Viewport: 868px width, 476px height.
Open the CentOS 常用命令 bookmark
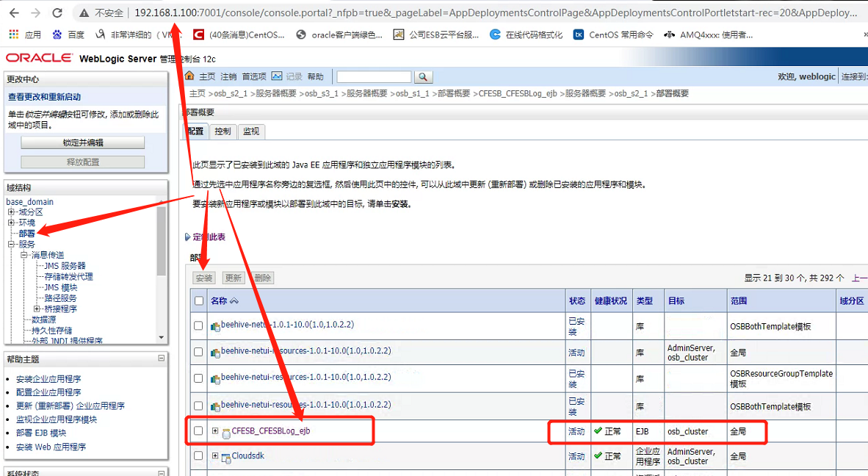613,35
